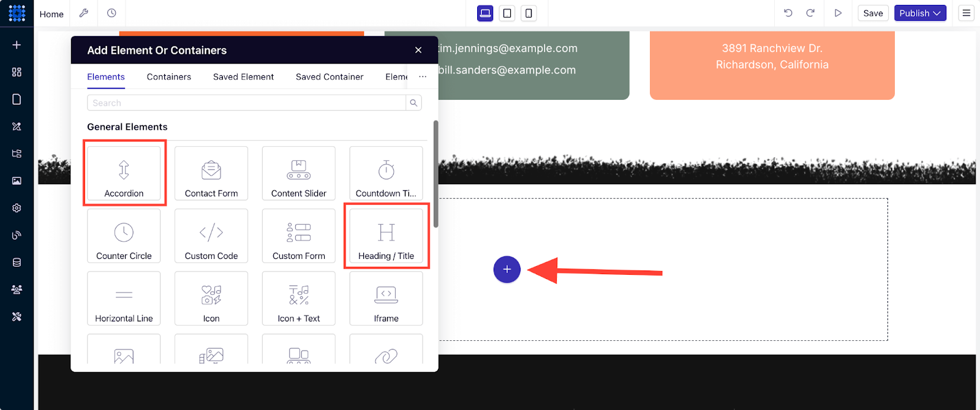Add a Contact Form element
The height and width of the screenshot is (410, 980).
click(211, 173)
